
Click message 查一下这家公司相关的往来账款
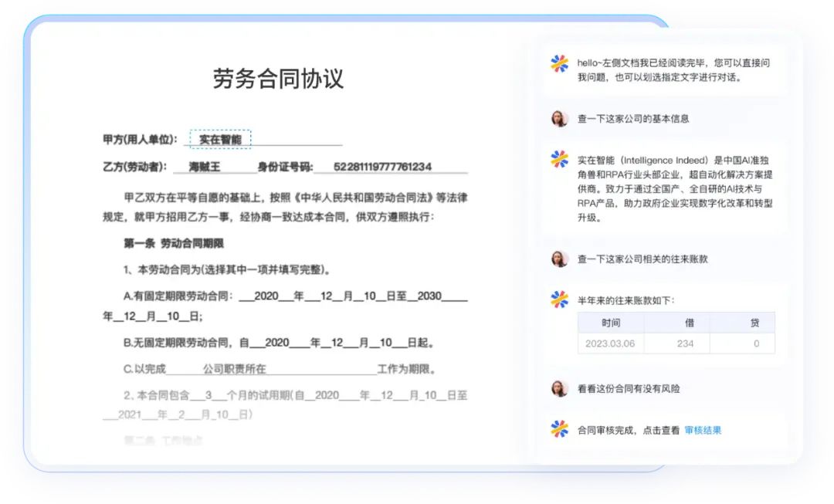pos(642,259)
